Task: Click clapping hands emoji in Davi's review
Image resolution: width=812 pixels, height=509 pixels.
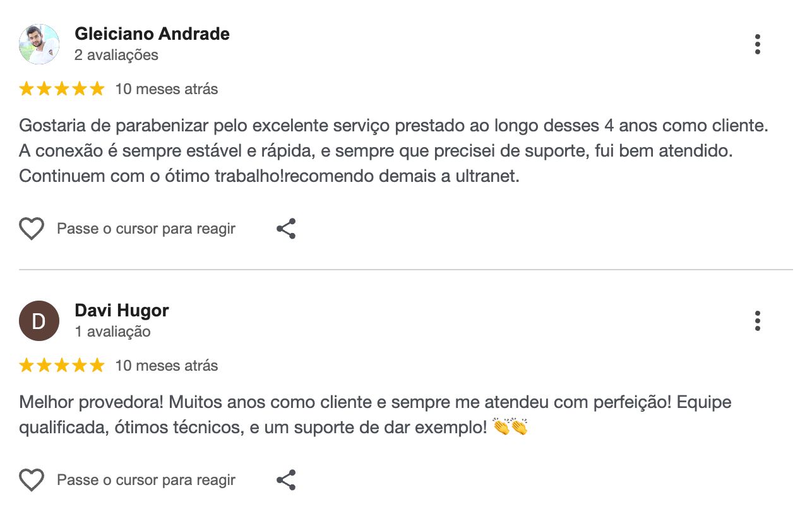Action: pos(510,428)
